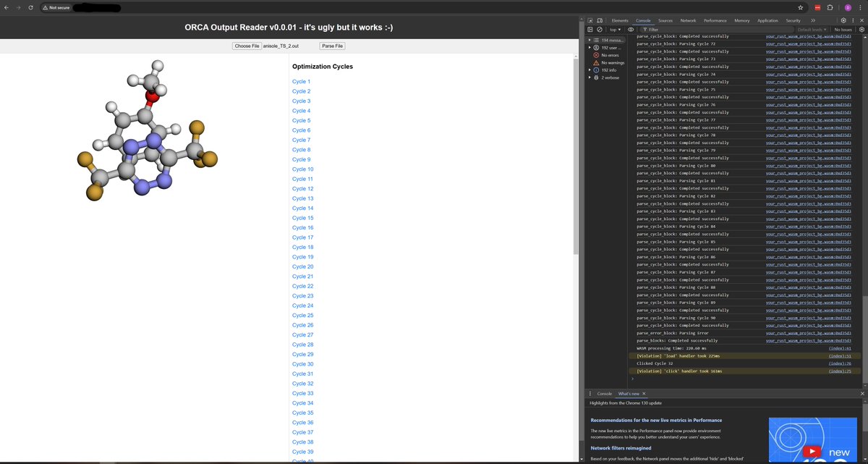This screenshot has width=868, height=464.
Task: Open the (index):76 source link
Action: [840, 363]
